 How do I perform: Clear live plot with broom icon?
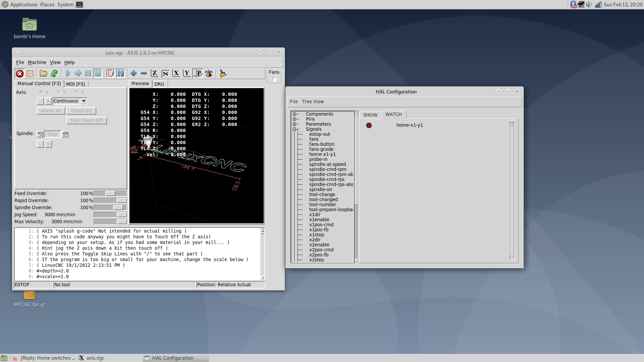pyautogui.click(x=223, y=73)
